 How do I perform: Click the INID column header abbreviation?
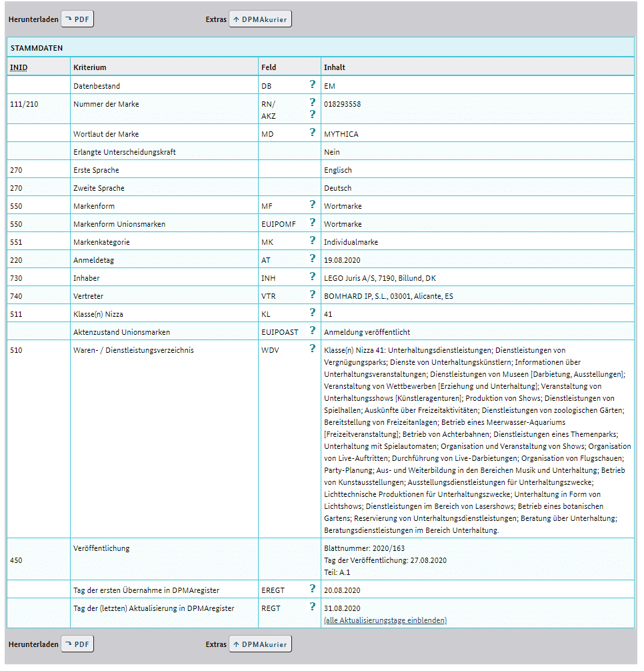[x=19, y=67]
